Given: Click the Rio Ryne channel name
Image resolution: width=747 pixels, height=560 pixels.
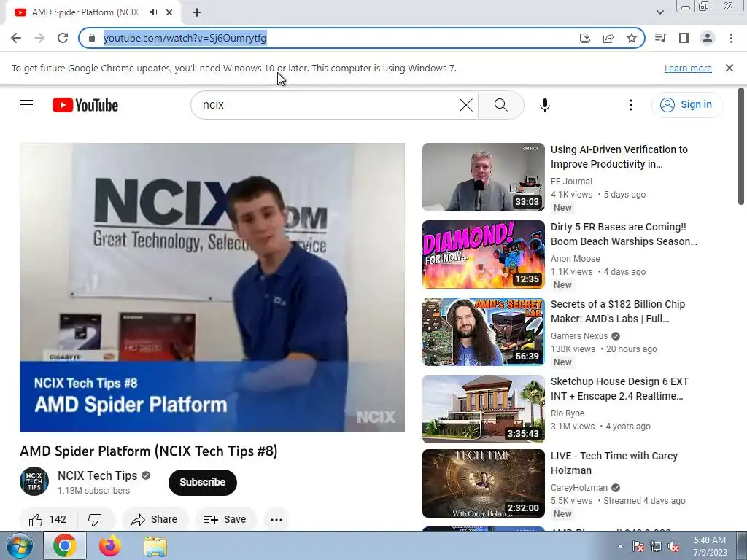Looking at the screenshot, I should (x=568, y=413).
